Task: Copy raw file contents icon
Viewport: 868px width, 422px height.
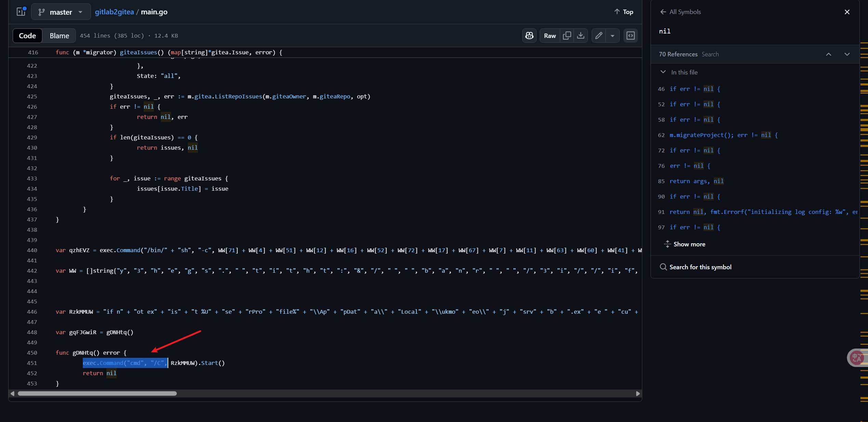Action: click(567, 36)
